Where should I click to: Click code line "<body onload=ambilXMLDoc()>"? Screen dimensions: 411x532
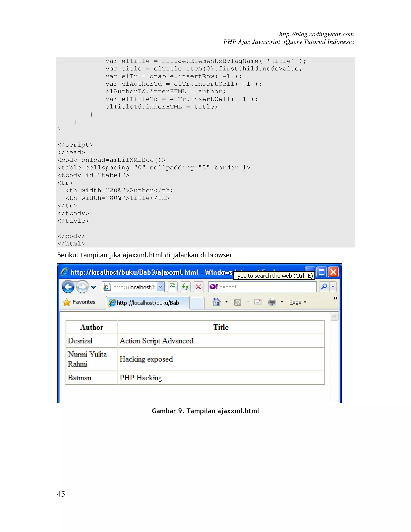[x=112, y=160]
